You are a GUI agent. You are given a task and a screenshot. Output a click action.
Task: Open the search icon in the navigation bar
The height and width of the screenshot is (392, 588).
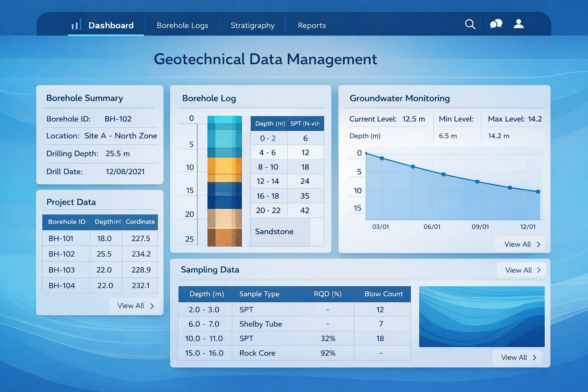[x=470, y=24]
